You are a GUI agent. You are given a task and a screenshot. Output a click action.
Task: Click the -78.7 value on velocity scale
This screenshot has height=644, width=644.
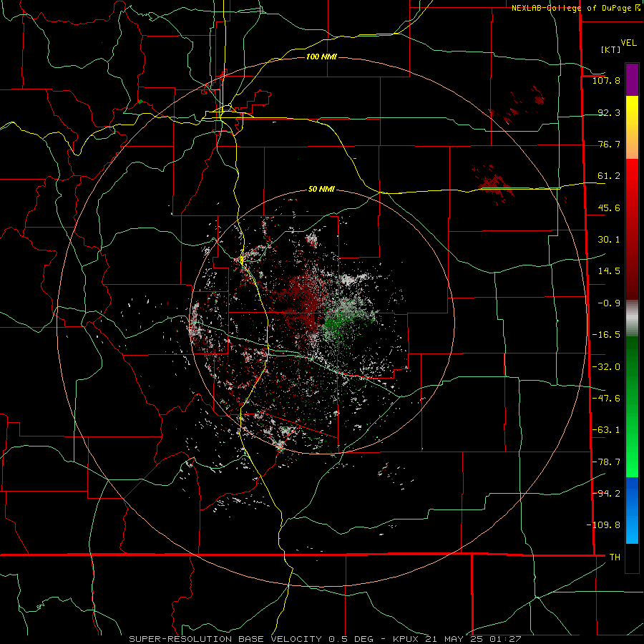pos(606,462)
